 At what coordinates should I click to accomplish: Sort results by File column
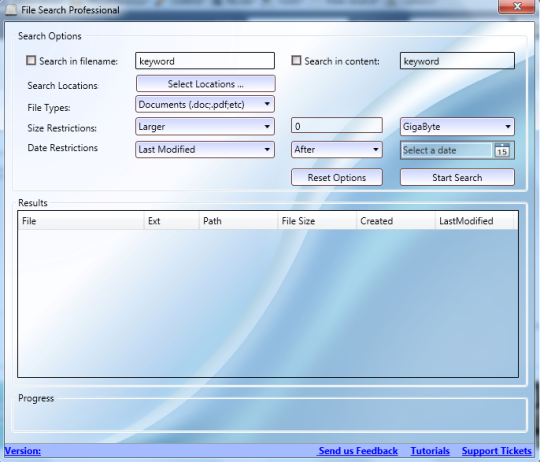[x=81, y=221]
